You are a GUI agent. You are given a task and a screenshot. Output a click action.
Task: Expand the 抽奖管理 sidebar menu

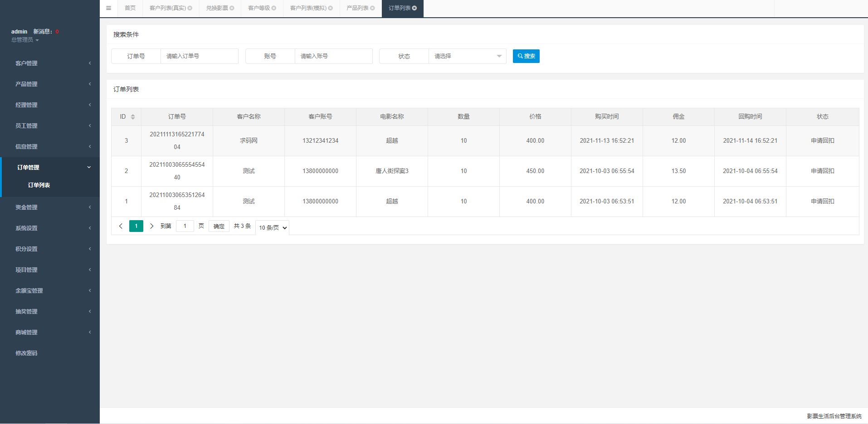pos(50,312)
